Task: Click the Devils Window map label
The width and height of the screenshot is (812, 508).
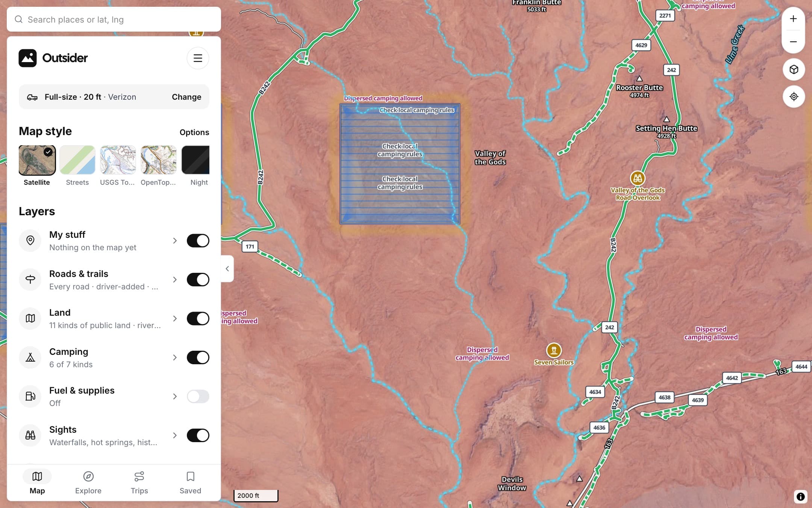Action: [512, 484]
